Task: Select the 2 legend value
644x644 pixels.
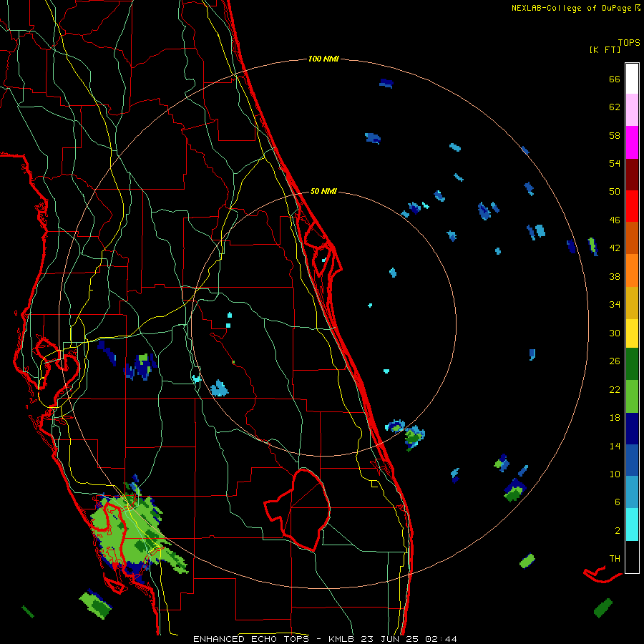Action: [x=618, y=531]
